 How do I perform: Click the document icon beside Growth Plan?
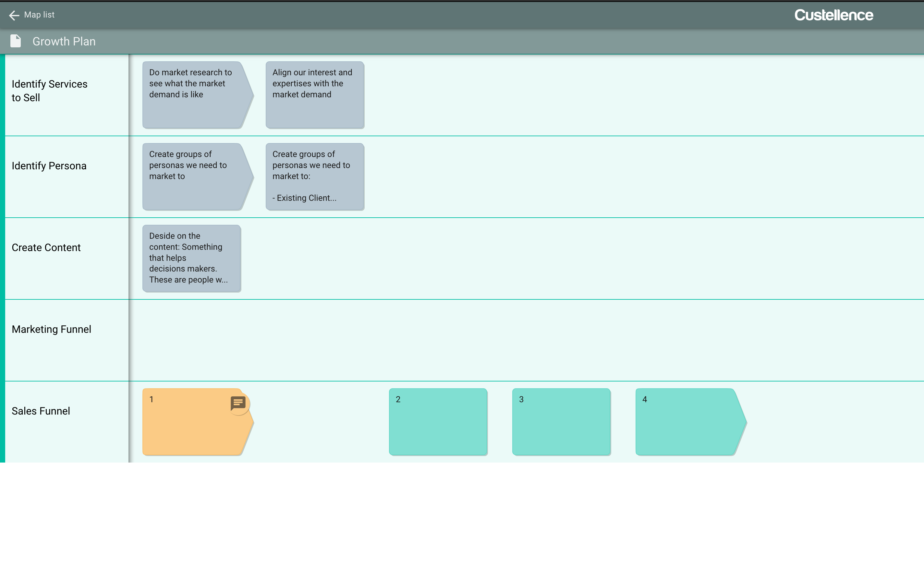coord(15,41)
